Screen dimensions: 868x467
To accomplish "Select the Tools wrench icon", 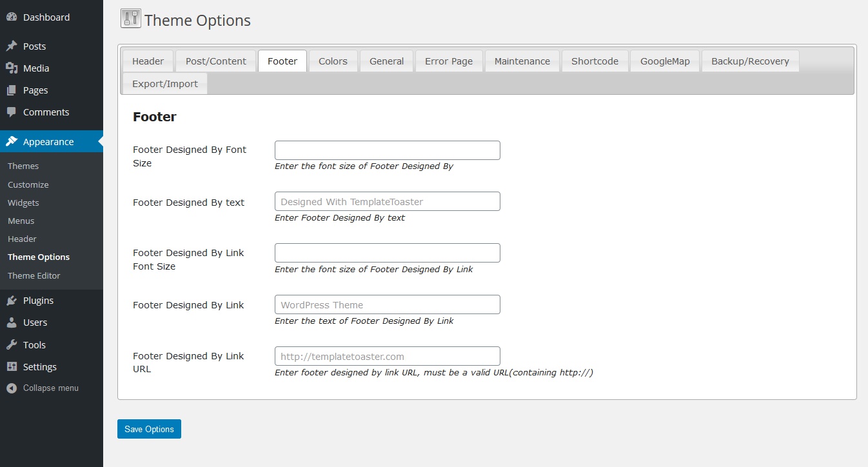I will [10, 344].
